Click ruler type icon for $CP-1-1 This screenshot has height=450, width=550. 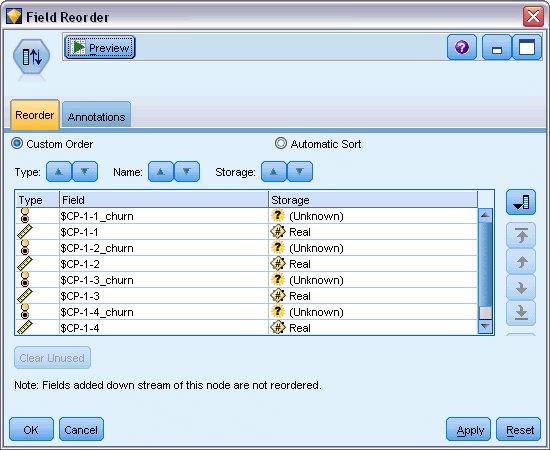click(x=25, y=232)
